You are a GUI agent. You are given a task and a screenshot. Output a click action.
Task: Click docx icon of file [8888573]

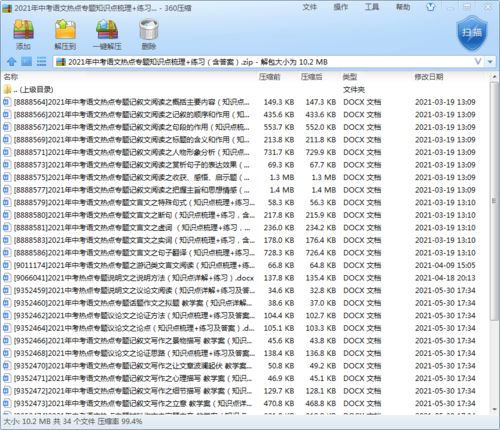(x=6, y=165)
